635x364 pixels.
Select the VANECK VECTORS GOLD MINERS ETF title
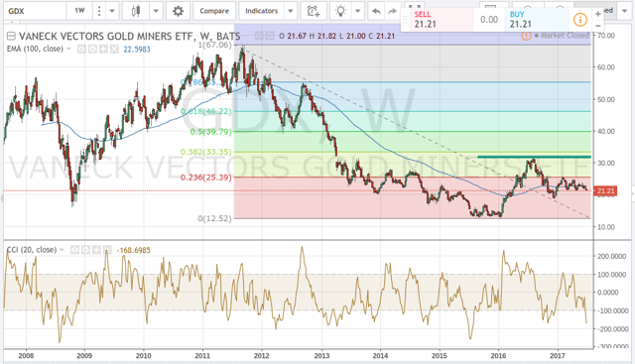point(105,36)
